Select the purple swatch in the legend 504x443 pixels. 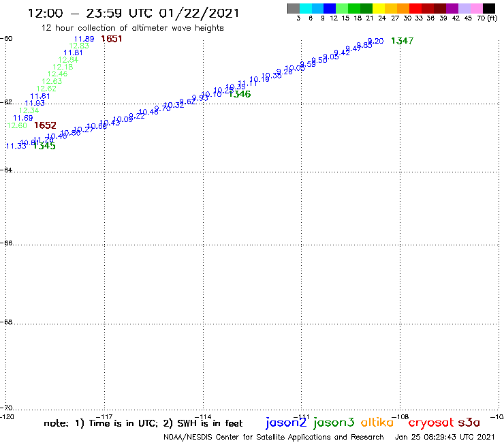452,8
